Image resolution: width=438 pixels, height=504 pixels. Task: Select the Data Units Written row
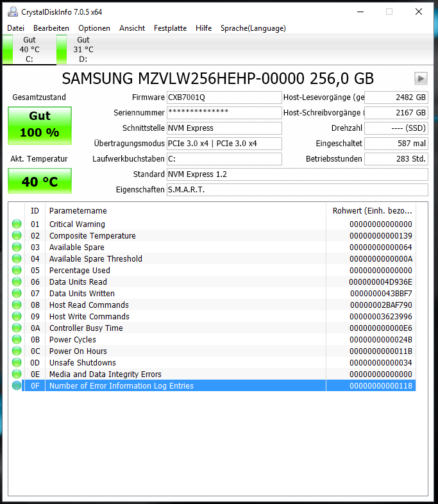click(x=212, y=294)
